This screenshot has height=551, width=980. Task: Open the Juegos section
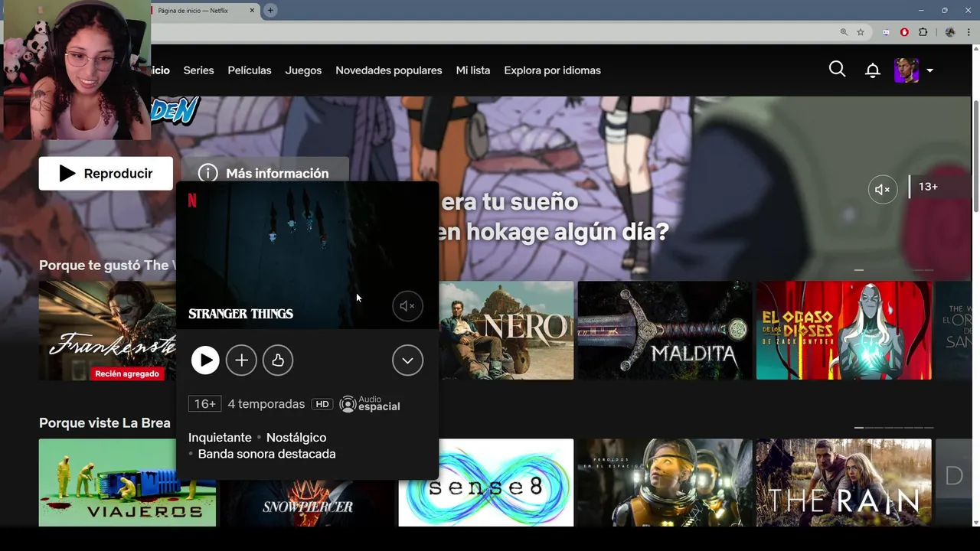click(x=303, y=70)
